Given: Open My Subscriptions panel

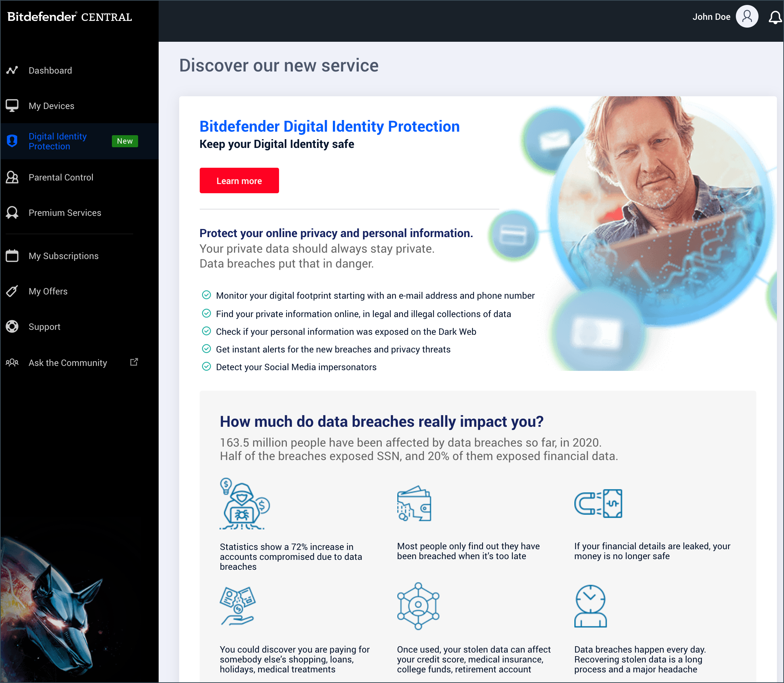Looking at the screenshot, I should pos(63,255).
